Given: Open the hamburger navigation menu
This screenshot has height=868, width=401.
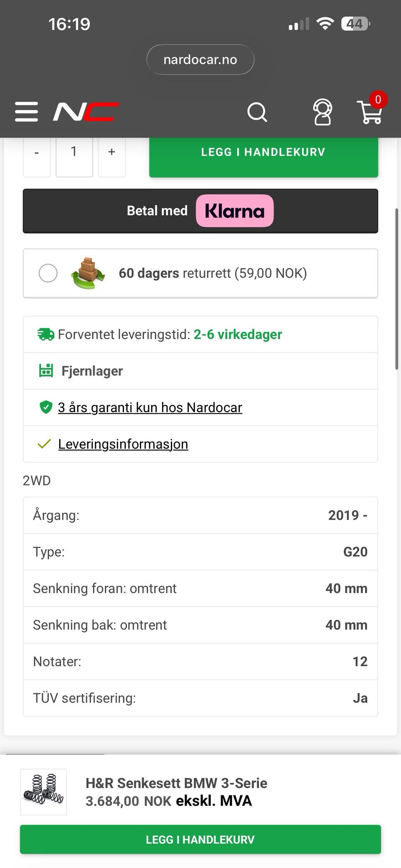Looking at the screenshot, I should [x=26, y=112].
